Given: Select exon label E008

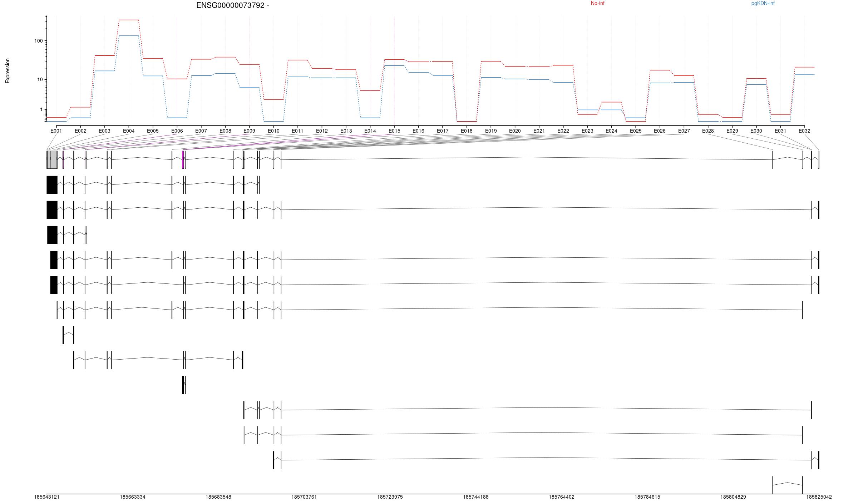Looking at the screenshot, I should 225,131.
